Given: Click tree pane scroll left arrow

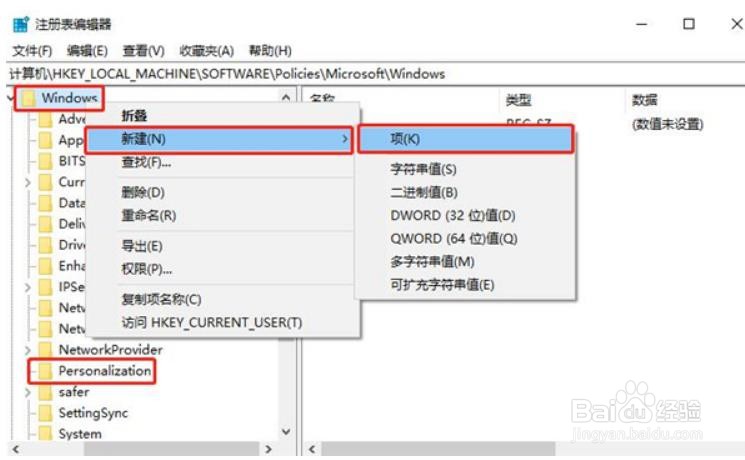Looking at the screenshot, I should [16, 449].
